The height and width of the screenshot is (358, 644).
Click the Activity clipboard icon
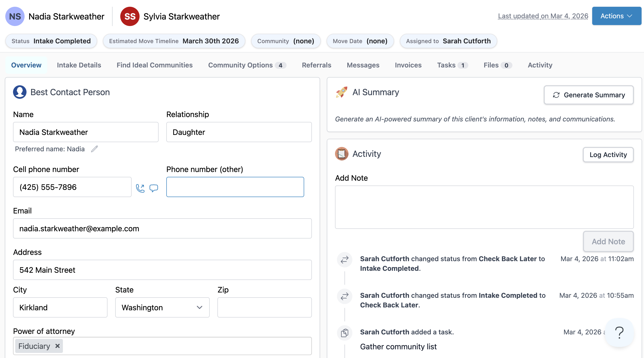click(342, 154)
